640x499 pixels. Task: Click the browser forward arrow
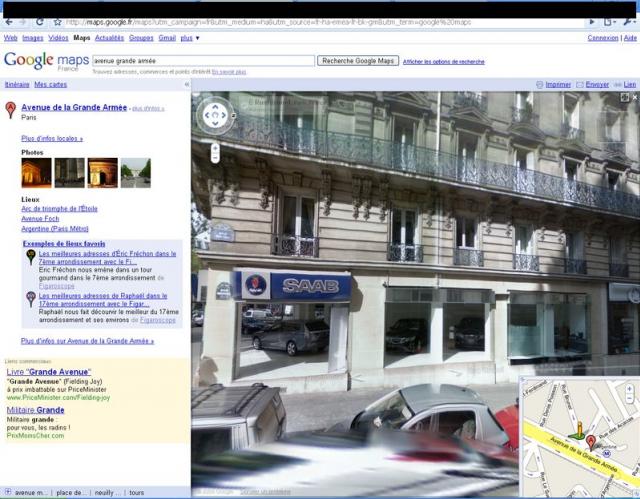pyautogui.click(x=23, y=22)
